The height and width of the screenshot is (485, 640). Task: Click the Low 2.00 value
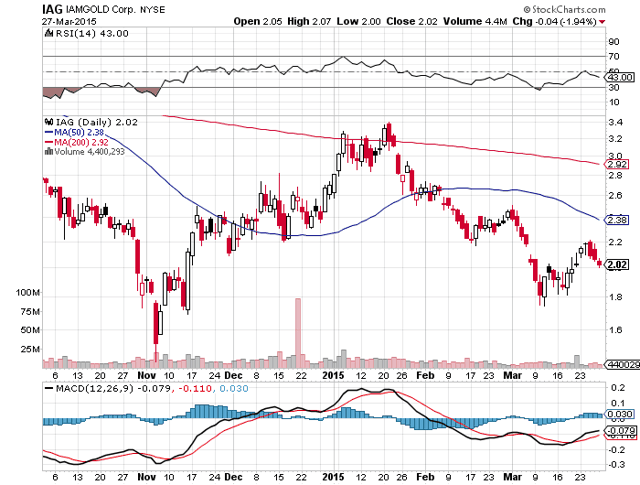tap(359, 21)
